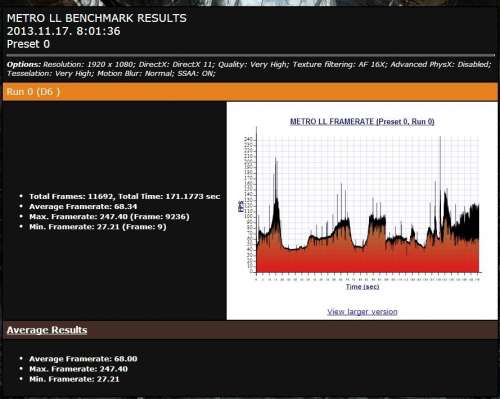Click Min. Framerate: 27.21 under Average Results

pyautogui.click(x=74, y=379)
